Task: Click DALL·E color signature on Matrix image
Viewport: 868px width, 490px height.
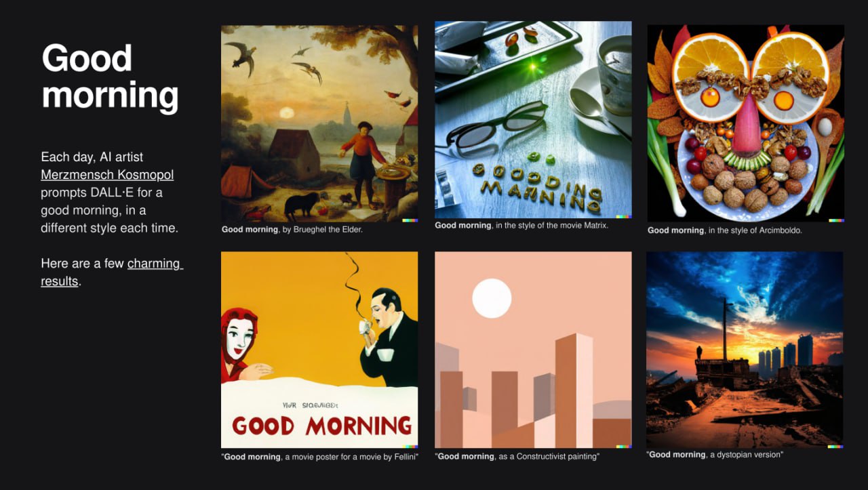Action: (624, 216)
